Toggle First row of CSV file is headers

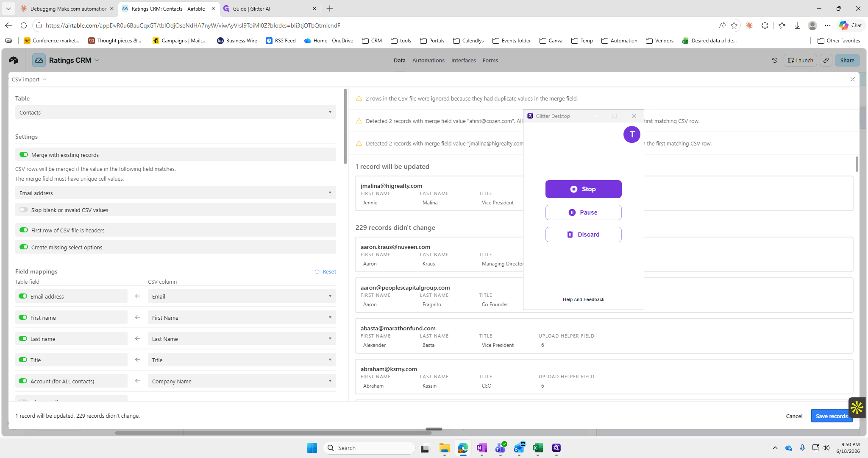pos(24,230)
